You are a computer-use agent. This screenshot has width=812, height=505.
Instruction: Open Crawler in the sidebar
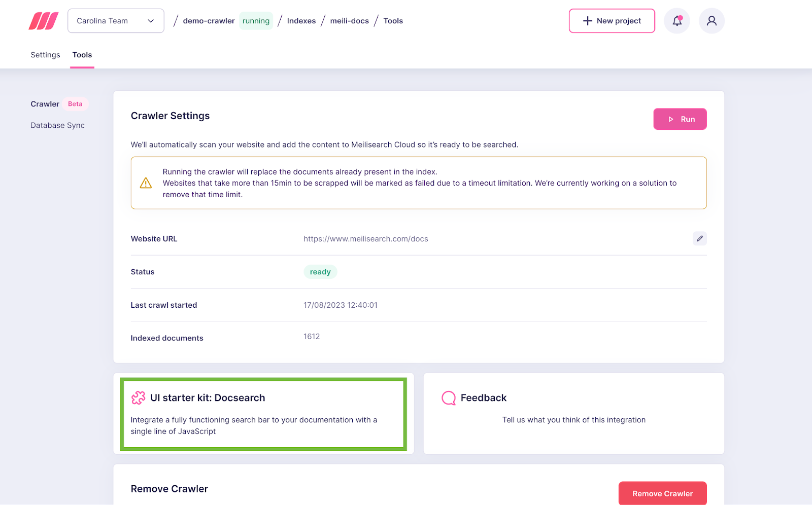point(45,104)
